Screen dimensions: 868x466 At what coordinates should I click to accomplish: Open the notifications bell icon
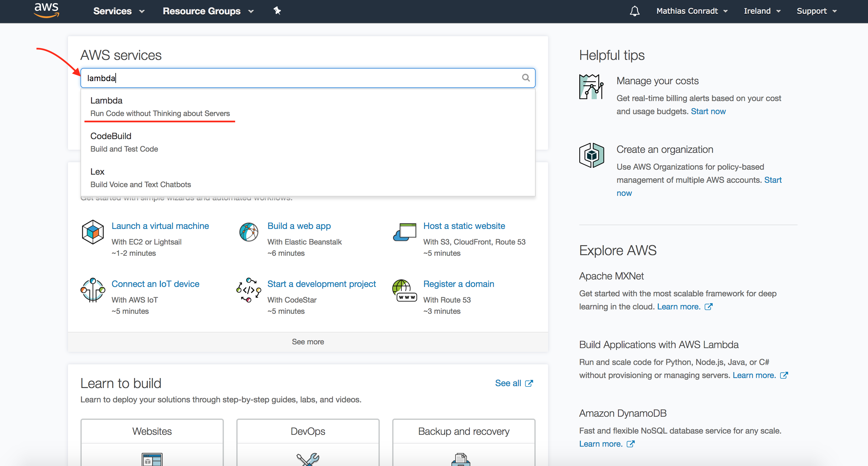[634, 11]
